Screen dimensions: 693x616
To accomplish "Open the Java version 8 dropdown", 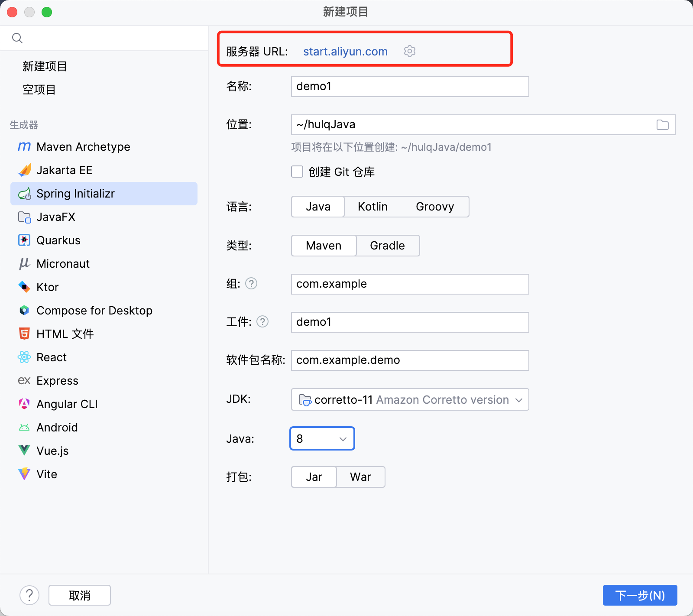I will click(322, 438).
